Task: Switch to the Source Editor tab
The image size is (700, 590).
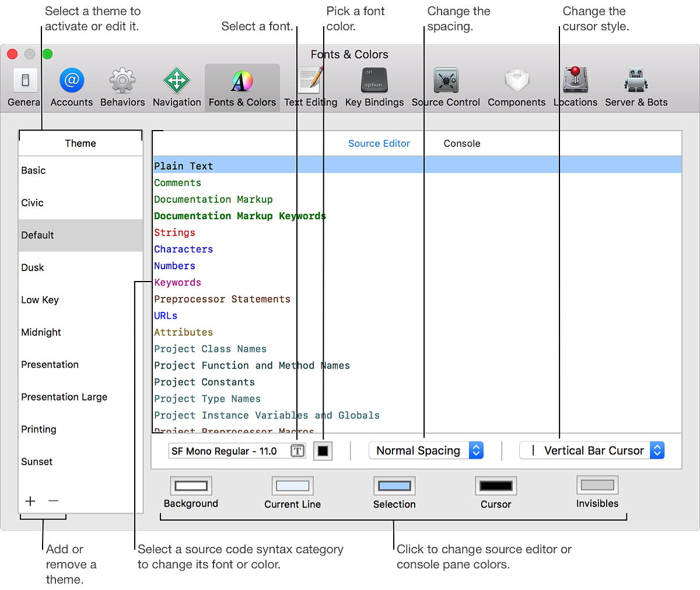Action: [379, 143]
